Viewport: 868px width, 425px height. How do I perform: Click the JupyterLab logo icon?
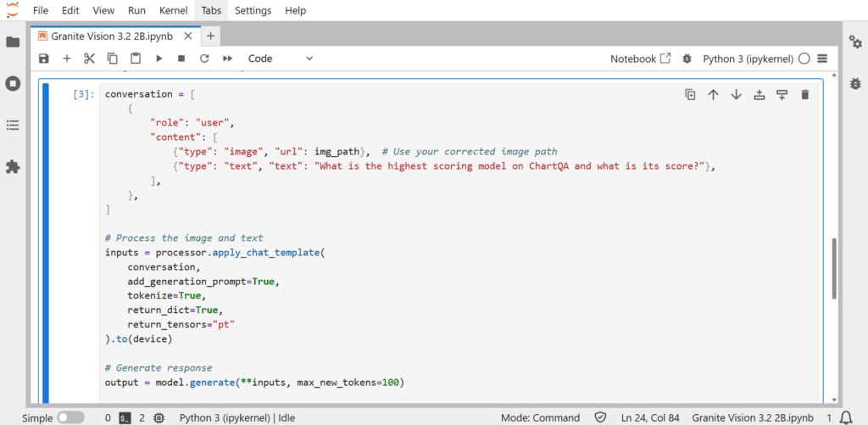12,10
